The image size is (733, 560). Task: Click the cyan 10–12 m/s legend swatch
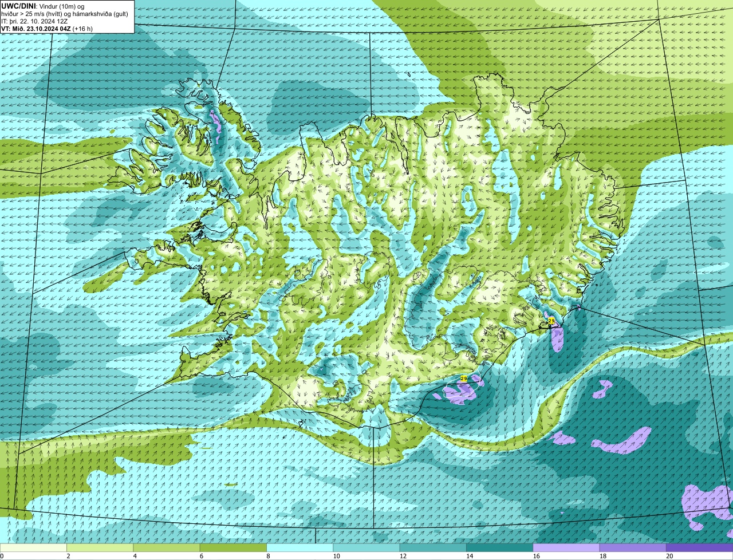click(x=366, y=547)
